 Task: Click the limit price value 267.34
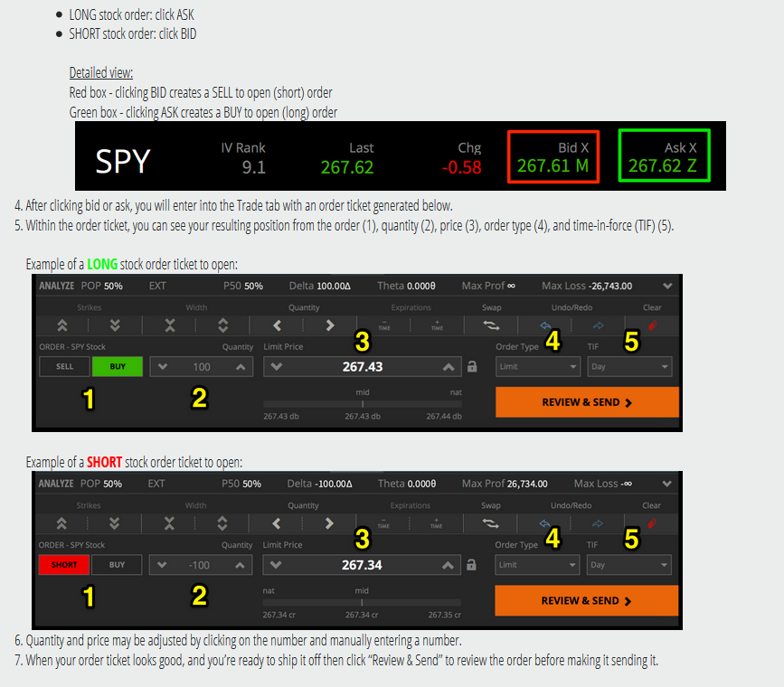[x=362, y=565]
